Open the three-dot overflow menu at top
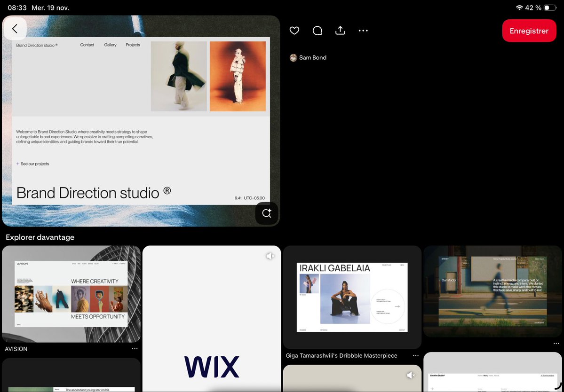Image resolution: width=564 pixels, height=392 pixels. tap(363, 30)
